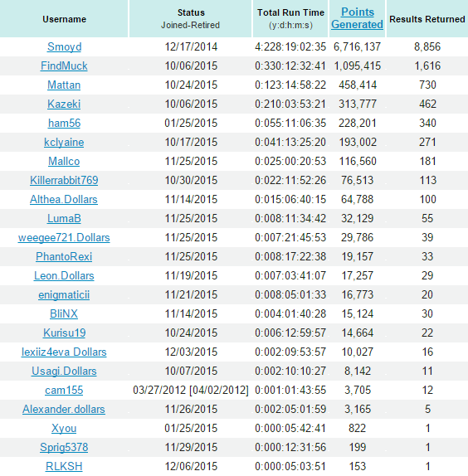Open the FindMuck username link
The width and height of the screenshot is (468, 476).
point(64,66)
